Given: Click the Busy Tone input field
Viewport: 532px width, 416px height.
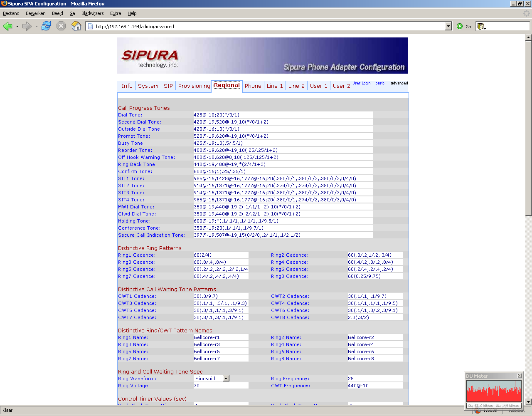Looking at the screenshot, I should point(283,143).
